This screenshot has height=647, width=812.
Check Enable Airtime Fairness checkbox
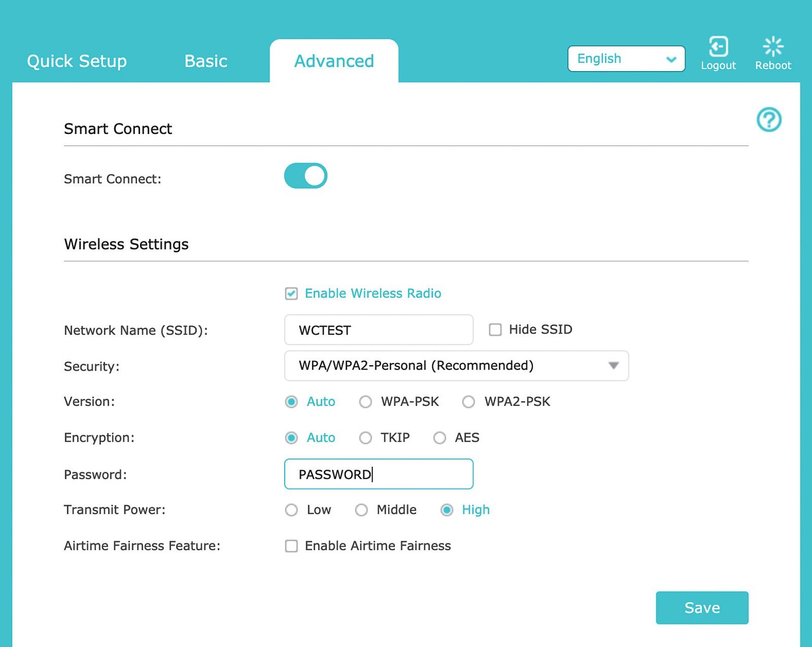pos(291,546)
